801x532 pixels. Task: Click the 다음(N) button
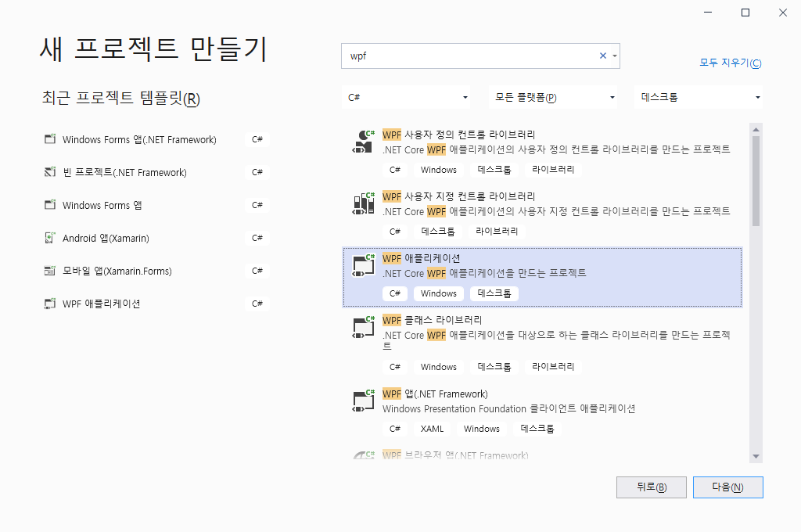click(728, 487)
